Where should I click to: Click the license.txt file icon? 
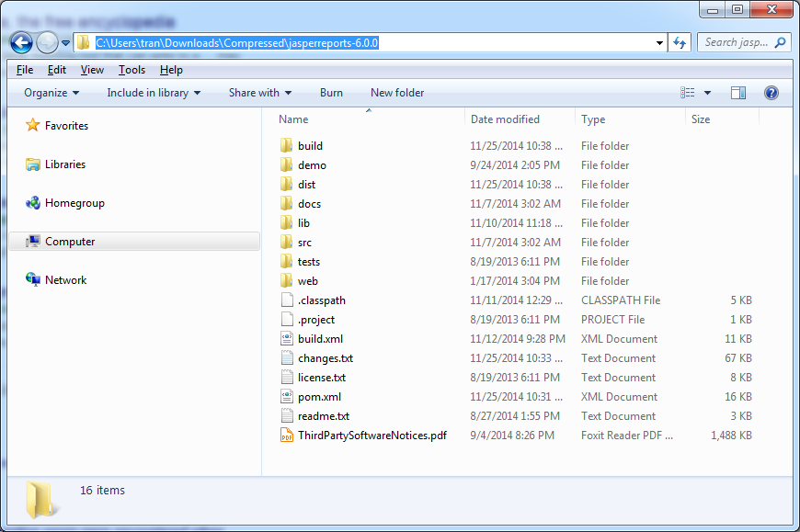287,378
